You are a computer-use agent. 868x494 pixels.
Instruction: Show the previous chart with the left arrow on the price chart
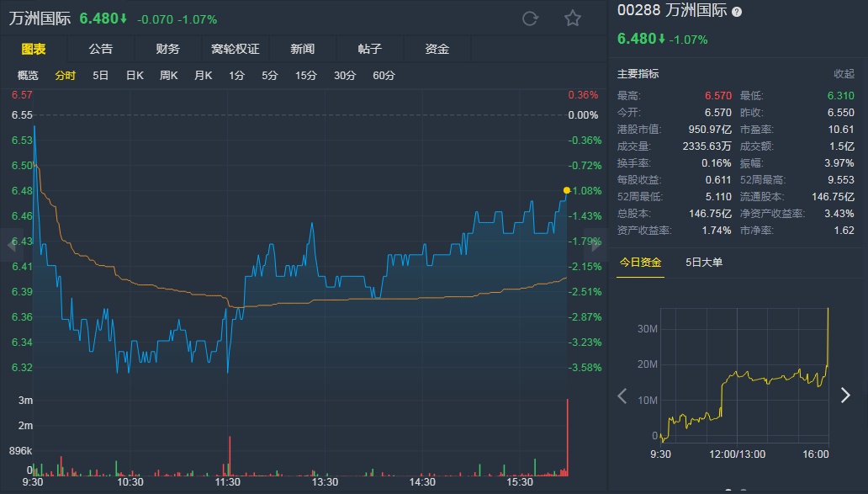[10, 244]
